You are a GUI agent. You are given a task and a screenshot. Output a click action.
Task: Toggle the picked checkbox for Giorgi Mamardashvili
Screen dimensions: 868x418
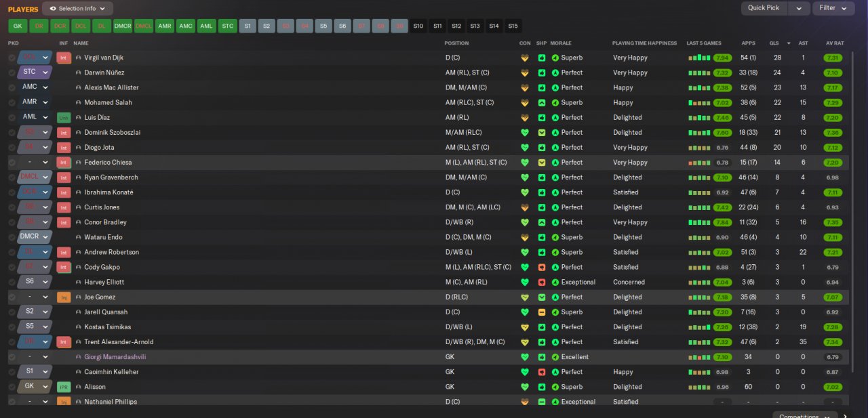click(12, 357)
